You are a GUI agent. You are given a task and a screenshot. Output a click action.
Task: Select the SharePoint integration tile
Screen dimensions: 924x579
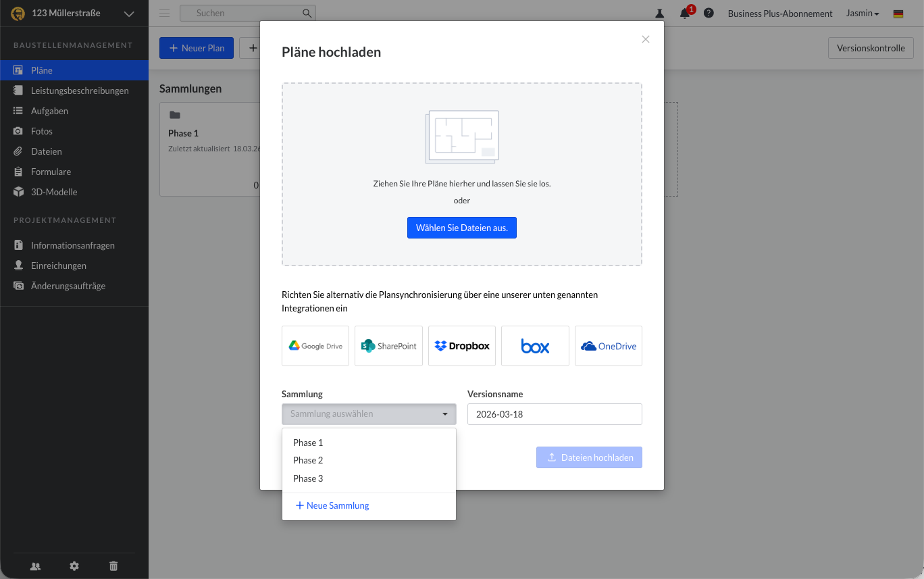click(x=388, y=346)
